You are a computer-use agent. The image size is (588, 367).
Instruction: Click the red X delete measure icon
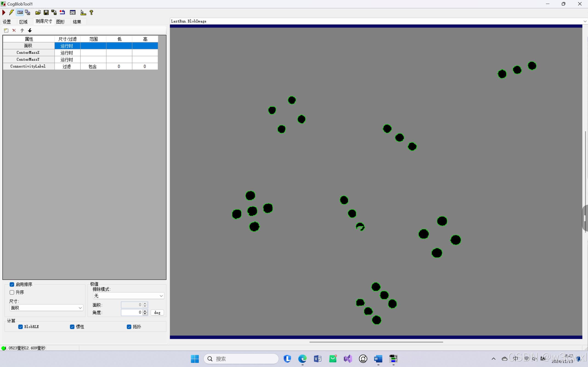(x=14, y=30)
